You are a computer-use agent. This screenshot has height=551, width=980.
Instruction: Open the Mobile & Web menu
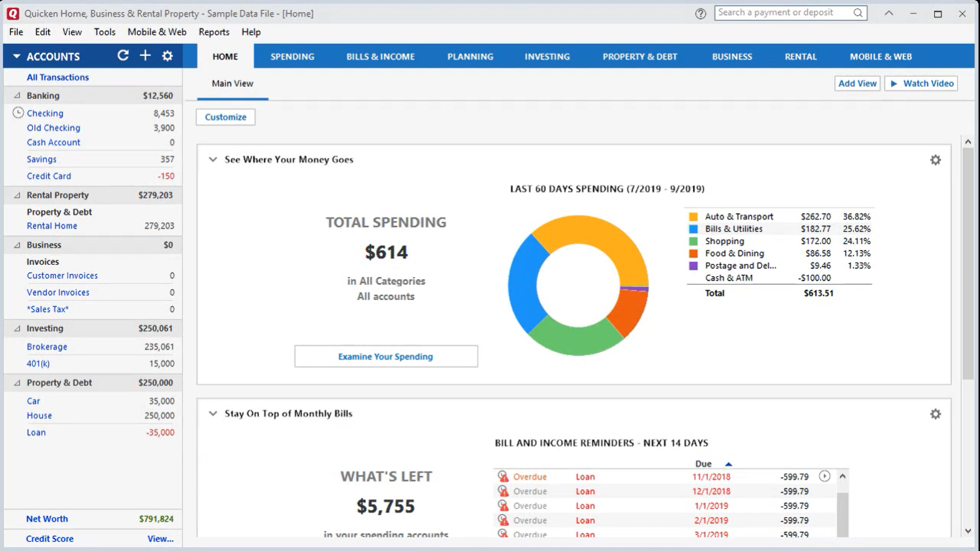tap(157, 32)
